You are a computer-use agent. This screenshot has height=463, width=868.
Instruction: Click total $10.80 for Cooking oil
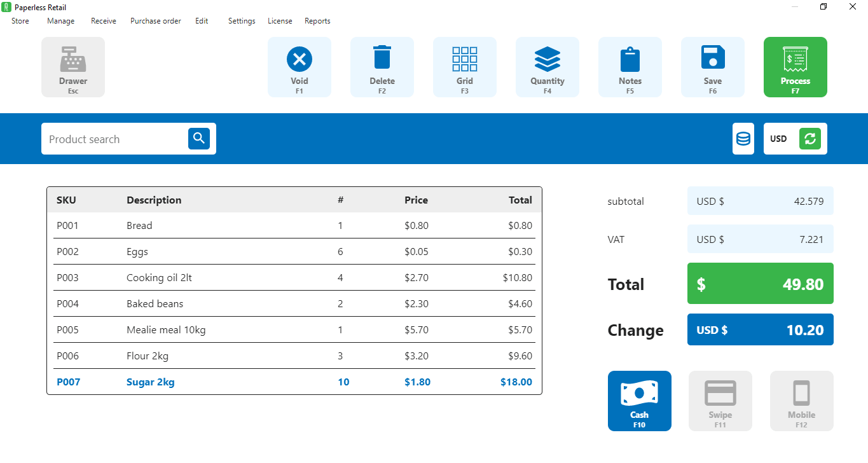pyautogui.click(x=518, y=277)
